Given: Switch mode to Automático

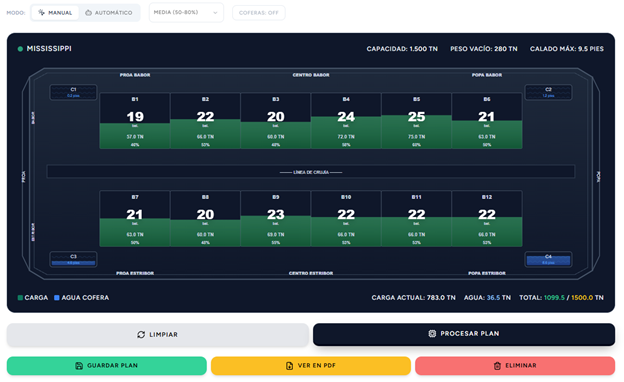Looking at the screenshot, I should pyautogui.click(x=109, y=13).
